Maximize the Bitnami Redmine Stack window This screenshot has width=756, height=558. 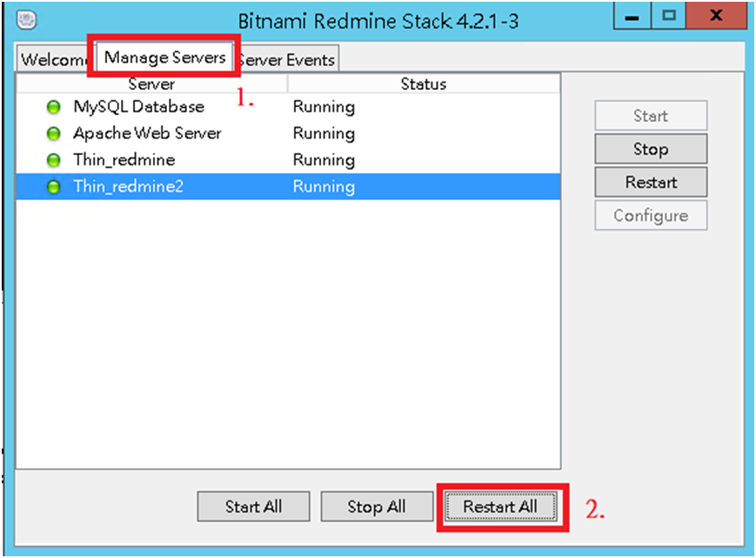(x=669, y=16)
